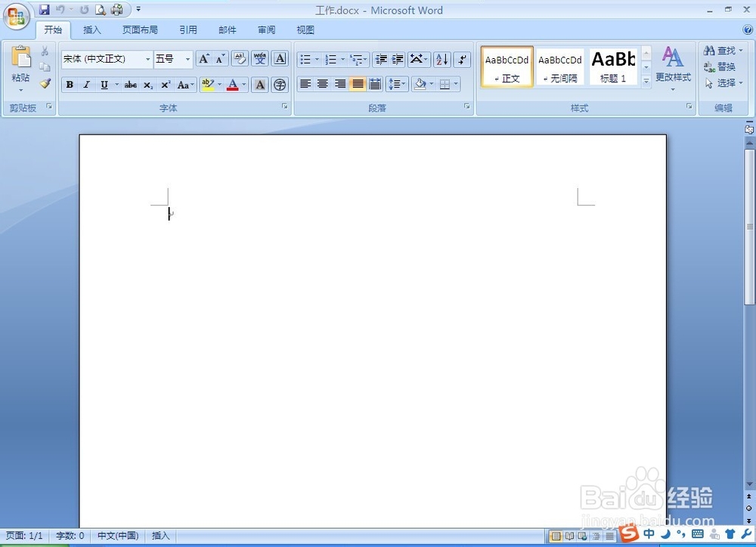Grow font size with the larger A button
This screenshot has height=547, width=756.
pos(204,59)
